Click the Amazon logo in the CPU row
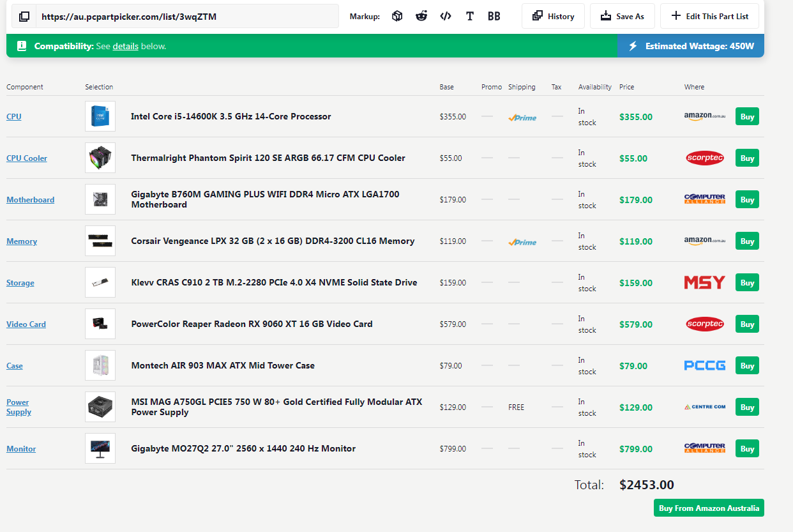 tap(704, 116)
